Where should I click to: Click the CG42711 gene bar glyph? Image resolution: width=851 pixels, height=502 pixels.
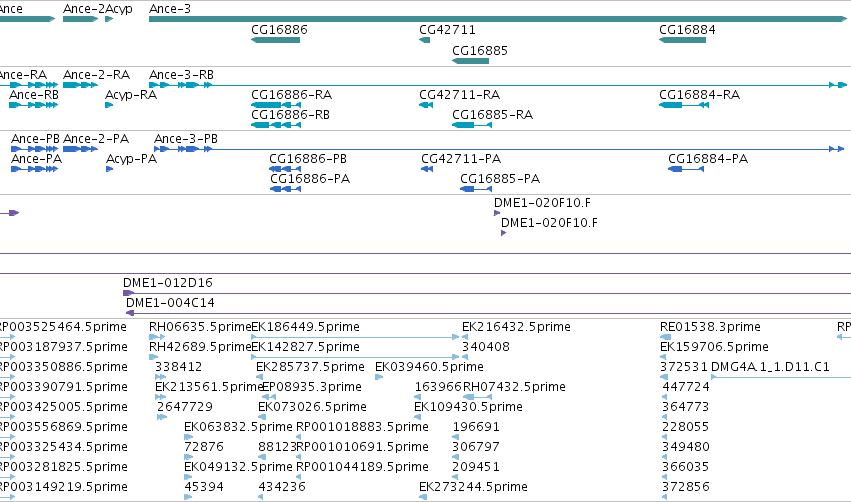[x=424, y=40]
